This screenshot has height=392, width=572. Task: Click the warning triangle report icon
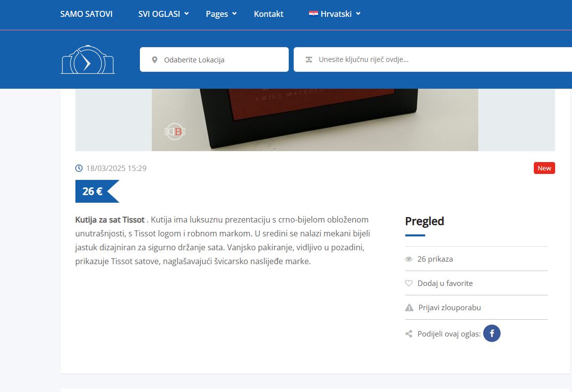tap(409, 307)
